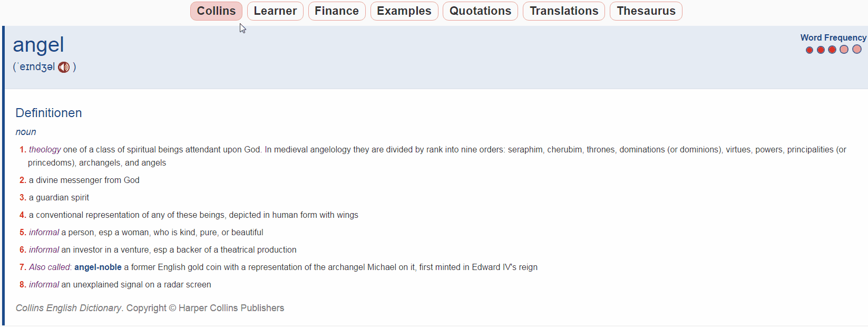Play the angel pronunciation audio icon

click(x=64, y=67)
